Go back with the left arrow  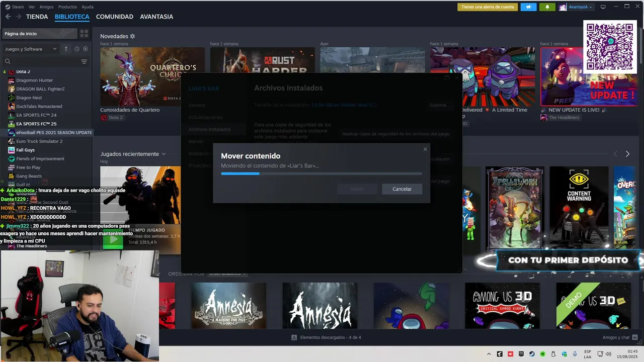pos(8,17)
